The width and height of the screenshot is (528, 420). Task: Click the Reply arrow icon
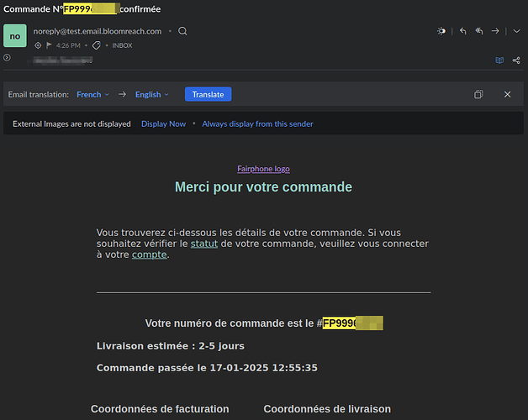[x=462, y=31]
